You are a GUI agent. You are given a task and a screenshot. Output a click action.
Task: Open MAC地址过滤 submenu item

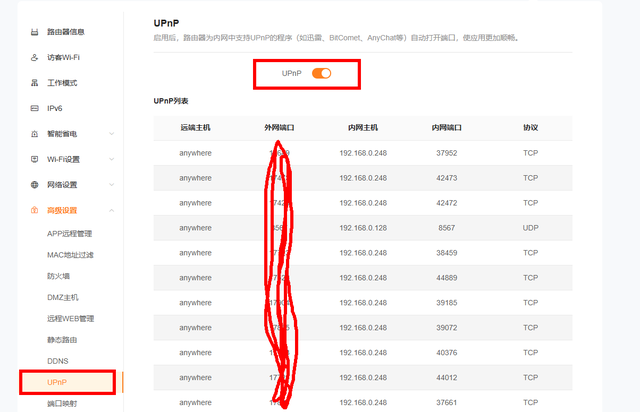tap(70, 255)
